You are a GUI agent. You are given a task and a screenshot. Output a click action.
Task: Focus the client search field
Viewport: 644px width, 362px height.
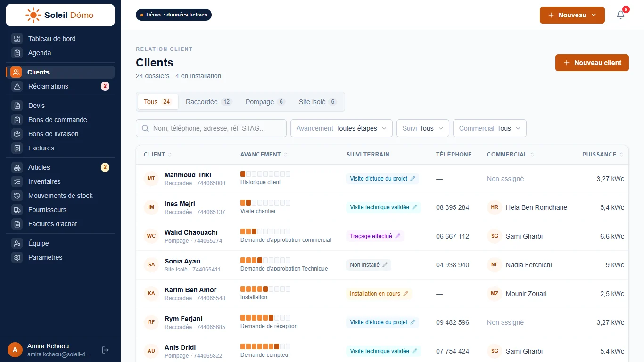(x=211, y=128)
